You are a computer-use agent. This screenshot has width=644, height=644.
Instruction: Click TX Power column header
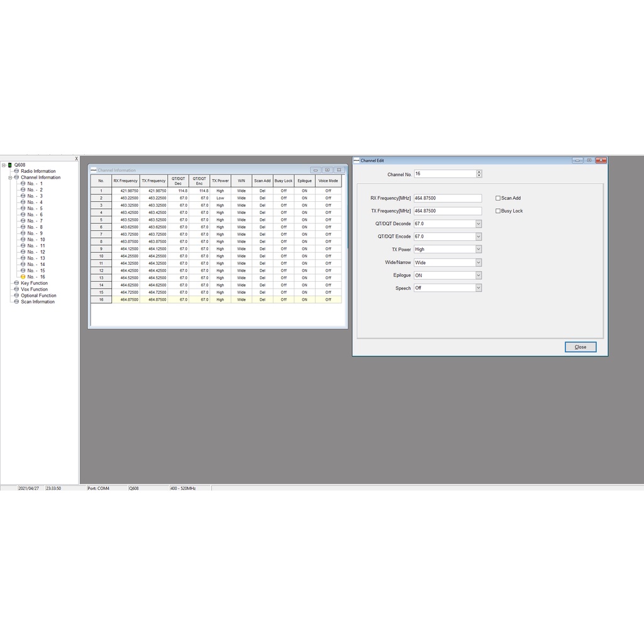tap(221, 180)
